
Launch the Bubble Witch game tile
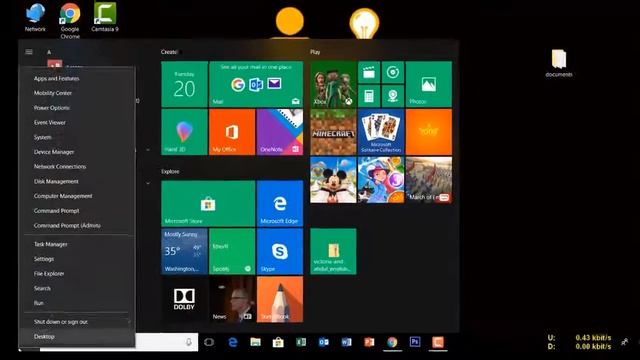click(x=381, y=180)
